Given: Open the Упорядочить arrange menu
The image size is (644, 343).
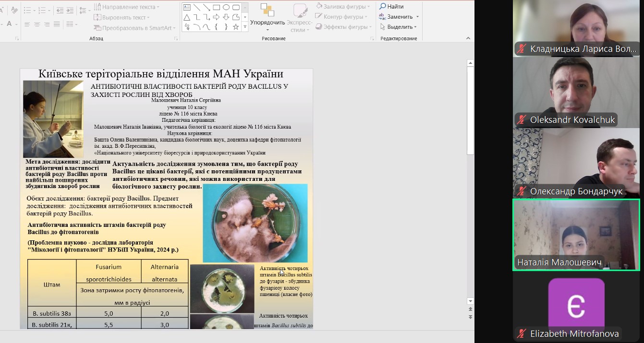Looking at the screenshot, I should pos(267,17).
